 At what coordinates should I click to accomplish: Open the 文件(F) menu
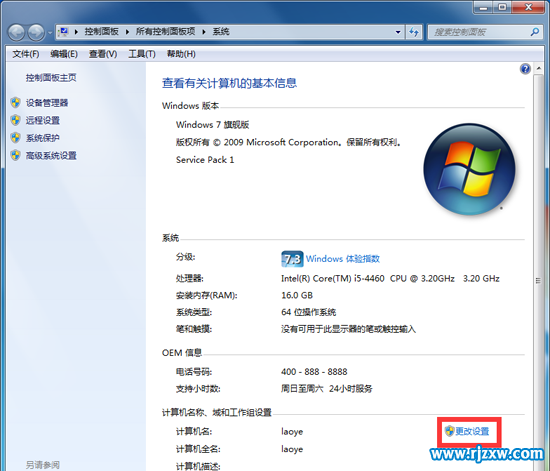pyautogui.click(x=26, y=54)
